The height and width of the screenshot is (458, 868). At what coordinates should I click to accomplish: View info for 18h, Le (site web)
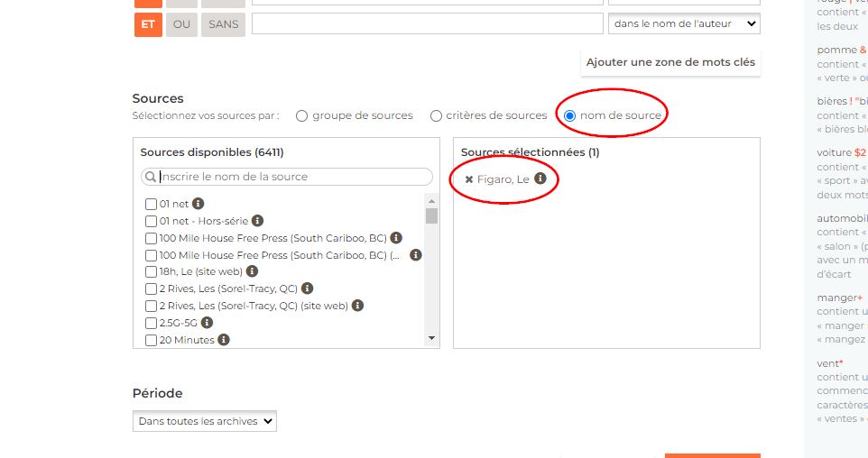pyautogui.click(x=252, y=271)
